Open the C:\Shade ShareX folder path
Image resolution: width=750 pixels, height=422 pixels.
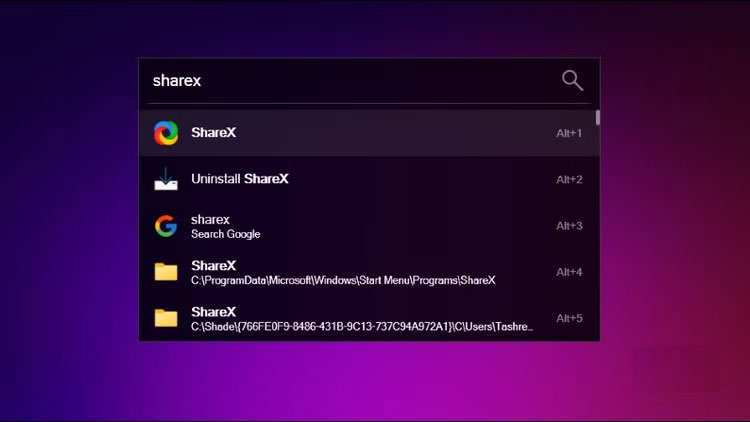(369, 318)
